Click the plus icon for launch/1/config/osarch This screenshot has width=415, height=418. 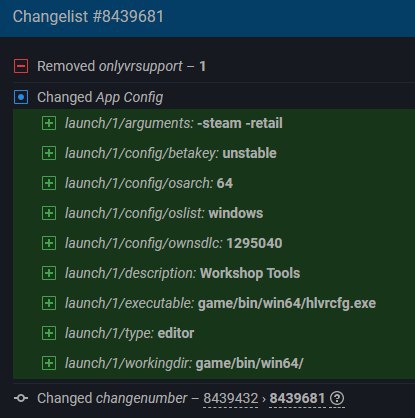coord(49,183)
